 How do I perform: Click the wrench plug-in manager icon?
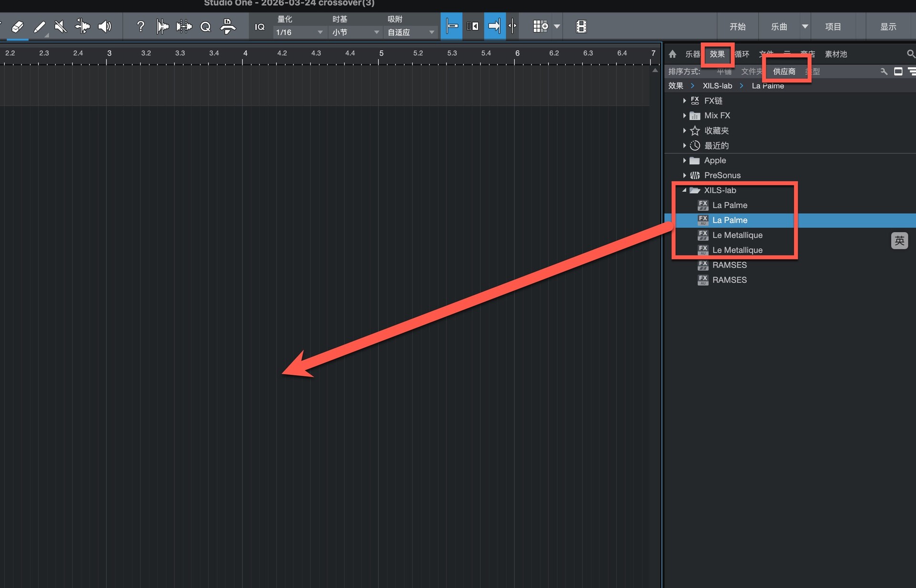point(884,72)
